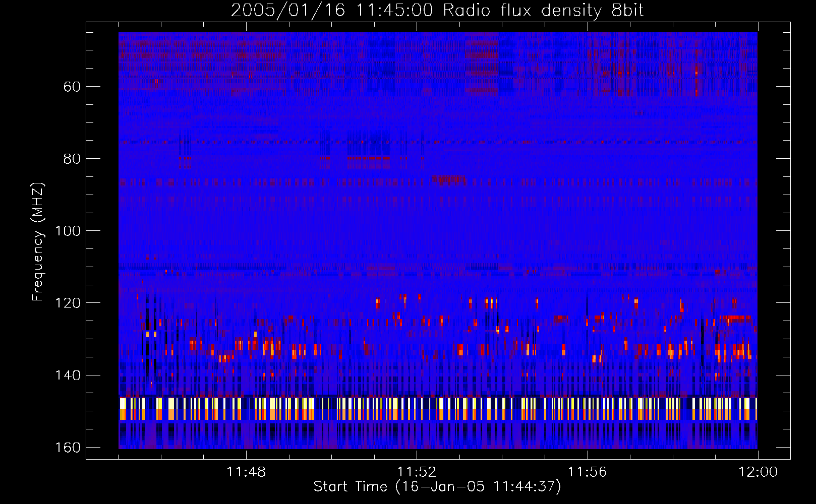Image resolution: width=816 pixels, height=504 pixels.
Task: Click the x-axis label 'Start Time (16-Jan-05 11:44:37)'
Action: [437, 487]
